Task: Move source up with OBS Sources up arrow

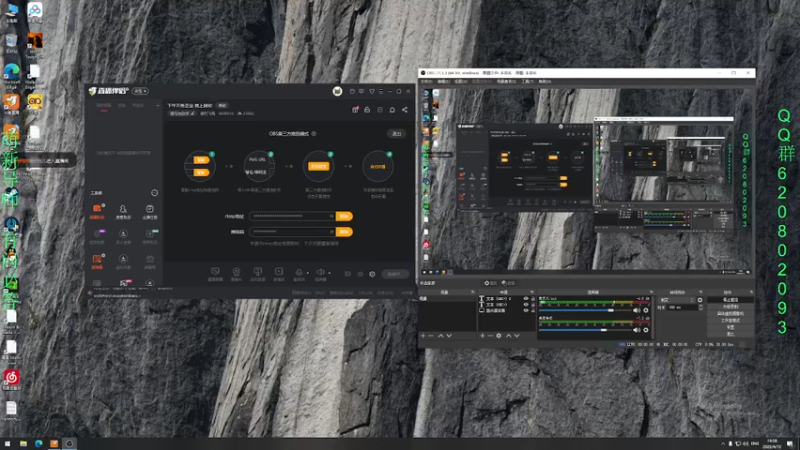Action: [508, 336]
